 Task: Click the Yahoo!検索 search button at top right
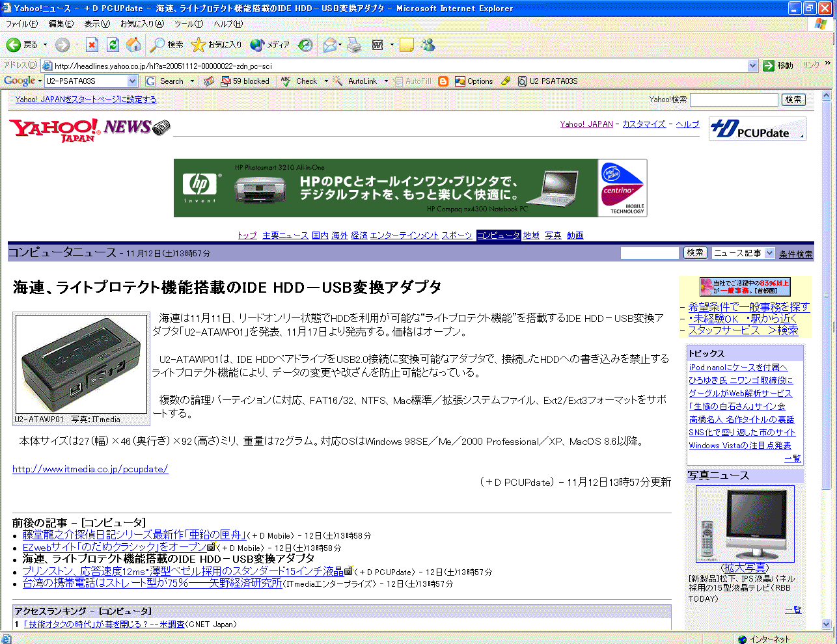(x=793, y=100)
